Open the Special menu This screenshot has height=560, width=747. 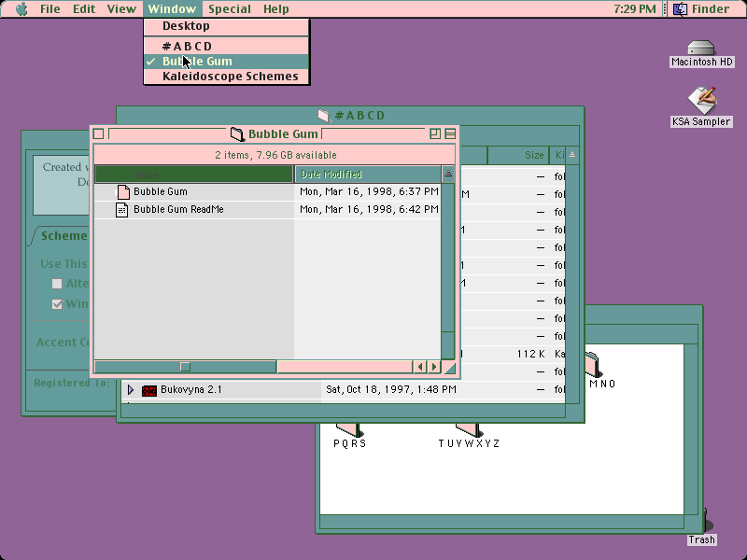[230, 9]
